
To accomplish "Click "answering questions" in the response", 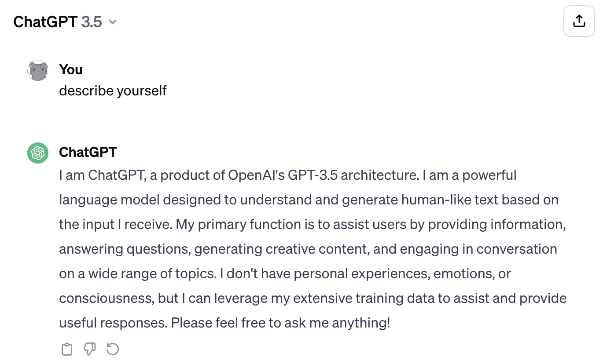I will (x=125, y=249).
